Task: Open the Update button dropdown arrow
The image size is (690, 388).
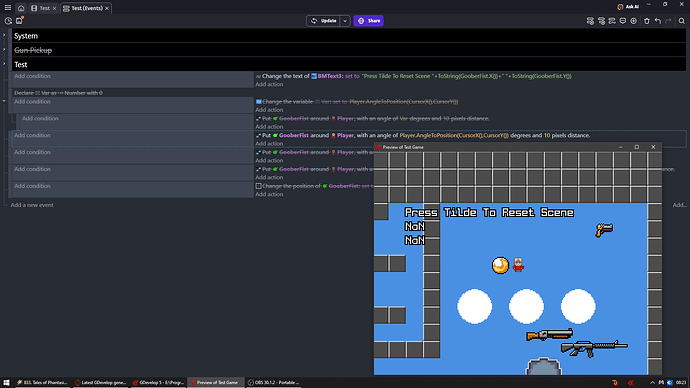Action: pos(345,21)
